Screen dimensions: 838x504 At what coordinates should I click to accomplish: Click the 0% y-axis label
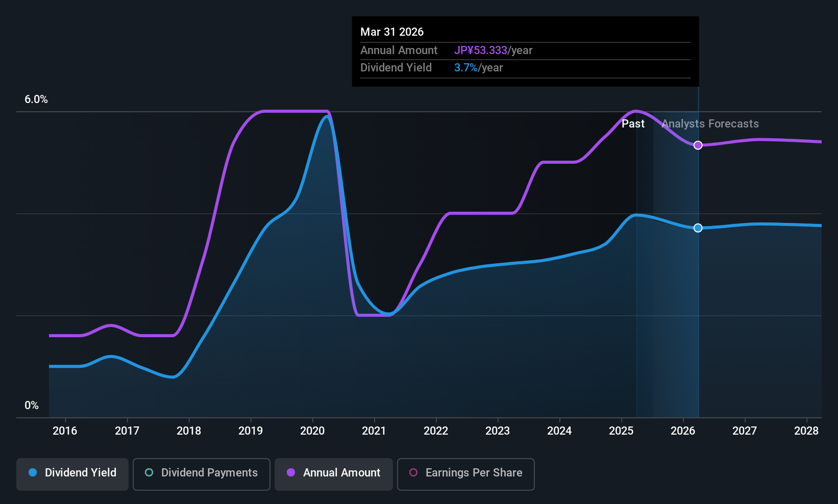32,406
